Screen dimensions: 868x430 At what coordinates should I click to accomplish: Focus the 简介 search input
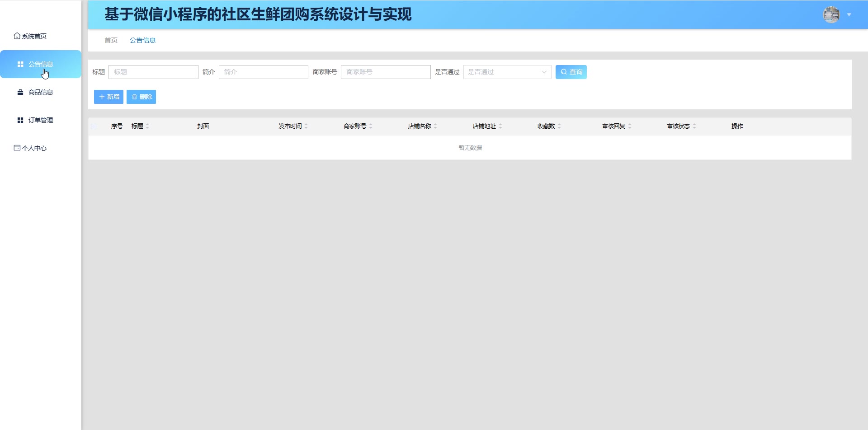[x=264, y=72]
